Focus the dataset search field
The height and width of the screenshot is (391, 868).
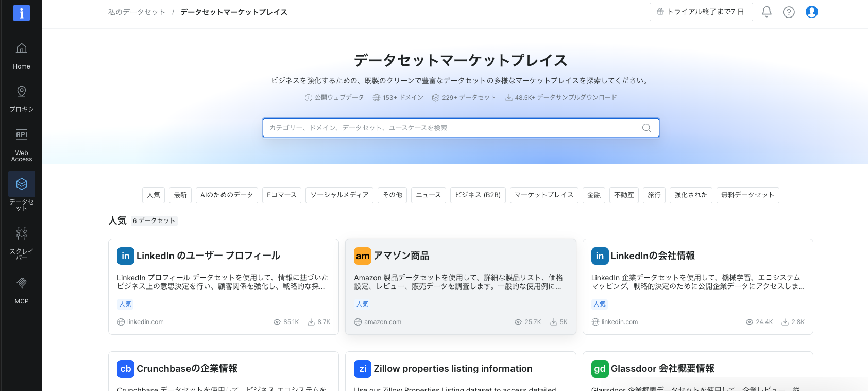click(461, 128)
